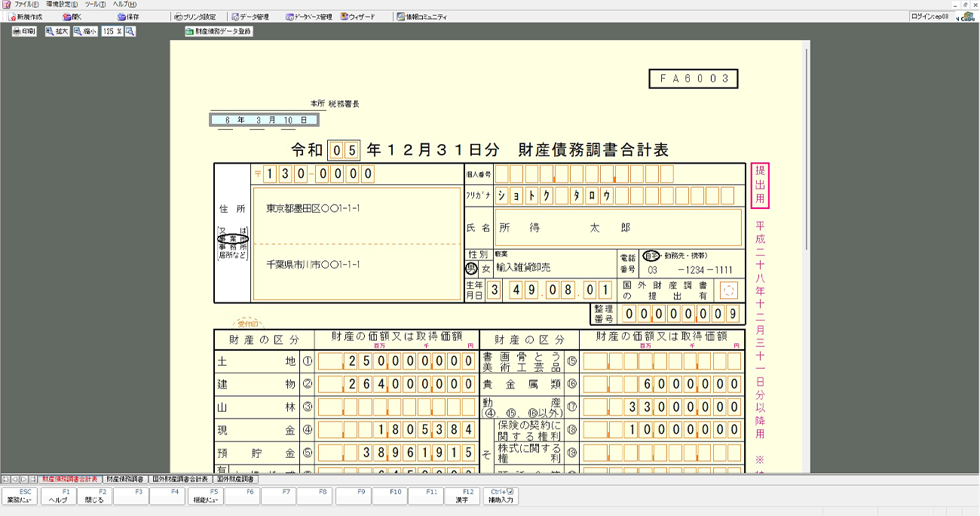Switch to the 財産債務調書 tab
Screen dimensions: 980x516
(125, 479)
